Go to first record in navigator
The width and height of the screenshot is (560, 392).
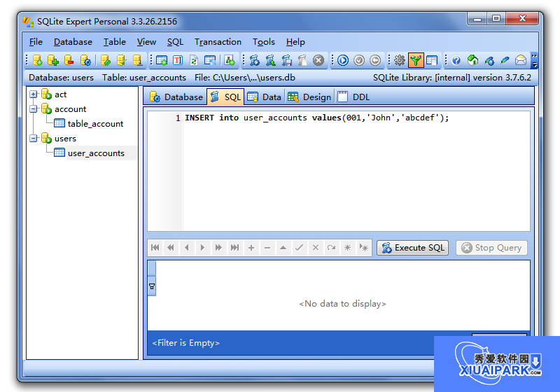coord(155,247)
